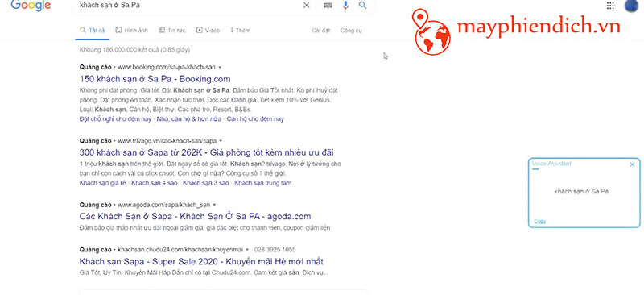Click 'Khách sạn 3 sao' sitelink

(x=206, y=183)
